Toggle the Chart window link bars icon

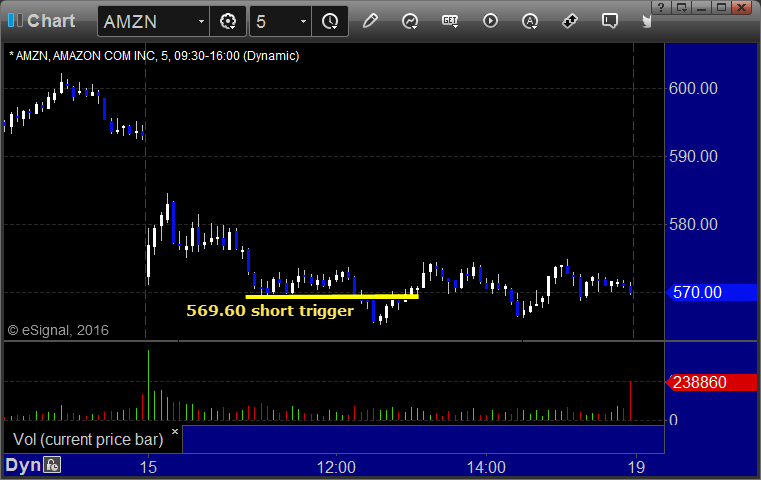pyautogui.click(x=15, y=20)
